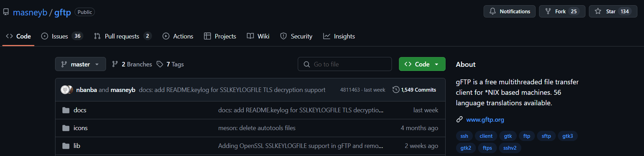Screen dimensions: 644x156
Task: Open the icons folder
Action: point(81,128)
